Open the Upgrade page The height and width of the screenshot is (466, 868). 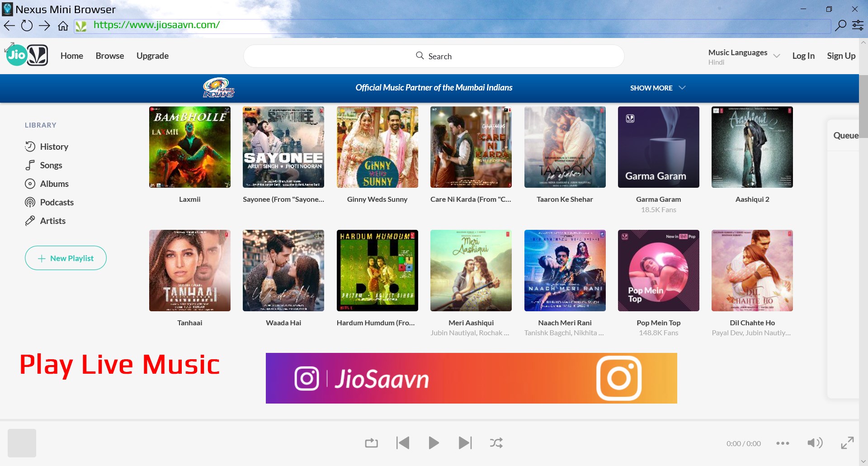tap(152, 56)
